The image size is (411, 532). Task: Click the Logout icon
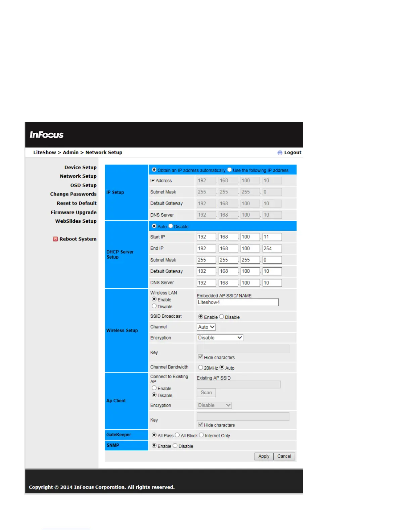[280, 152]
